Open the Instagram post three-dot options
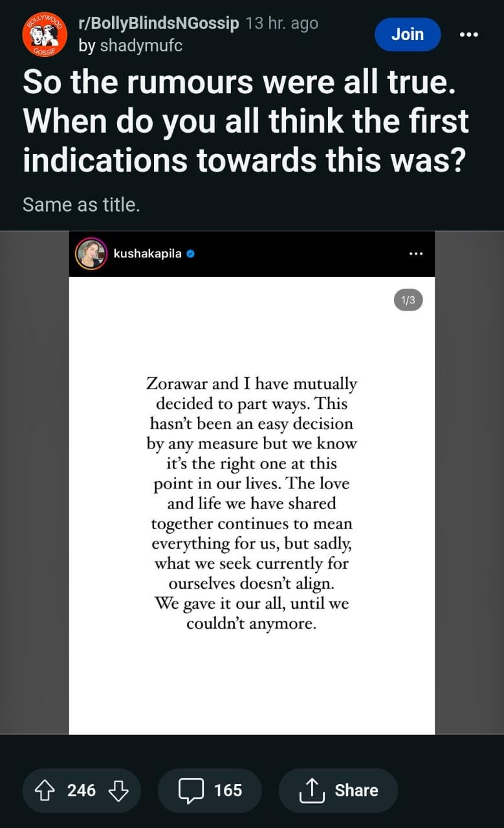This screenshot has height=828, width=504. [416, 254]
